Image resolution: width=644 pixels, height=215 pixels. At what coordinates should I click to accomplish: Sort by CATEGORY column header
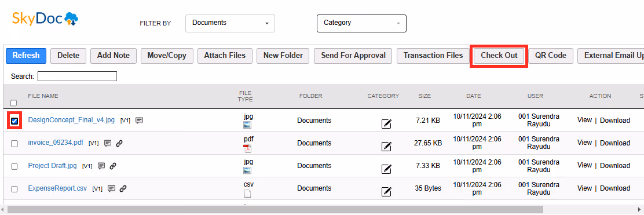tap(383, 96)
